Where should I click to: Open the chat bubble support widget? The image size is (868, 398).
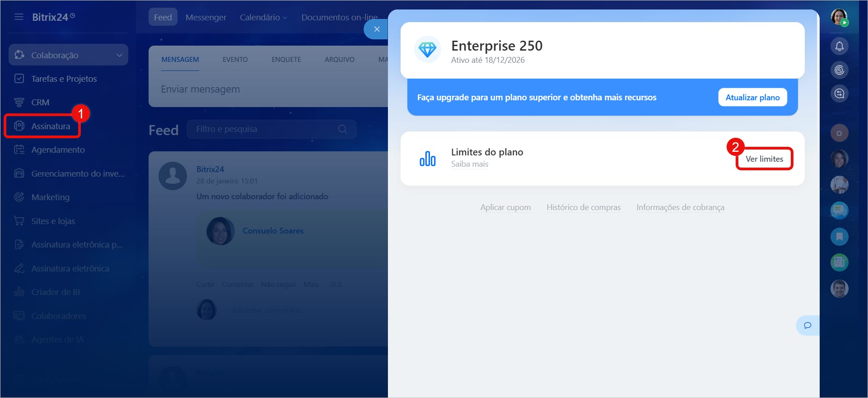pos(807,325)
